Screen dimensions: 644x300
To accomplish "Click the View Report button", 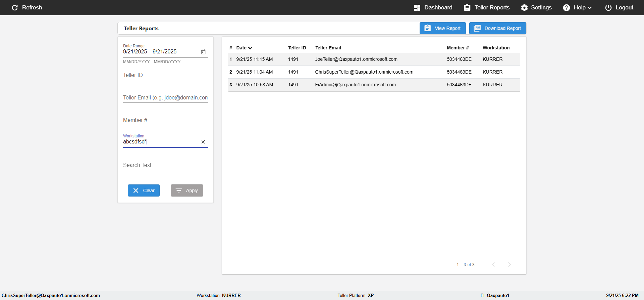I will [x=442, y=28].
